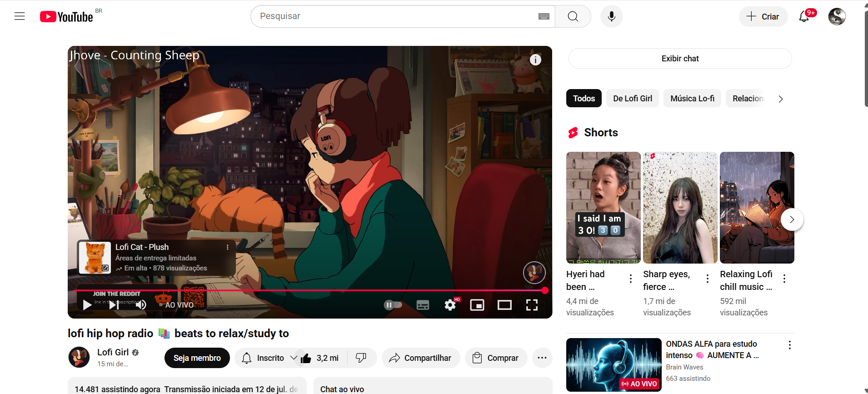Select the Música Lo-fi chip

coord(692,99)
